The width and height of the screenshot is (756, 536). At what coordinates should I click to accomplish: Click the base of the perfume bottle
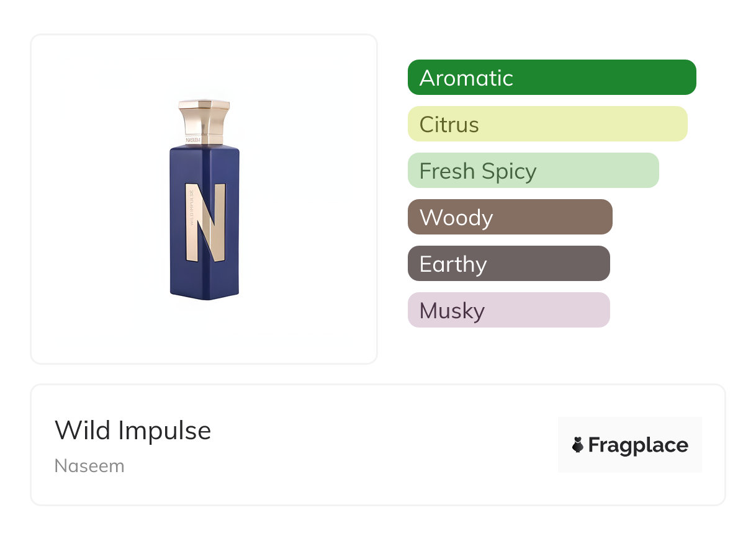tap(204, 294)
